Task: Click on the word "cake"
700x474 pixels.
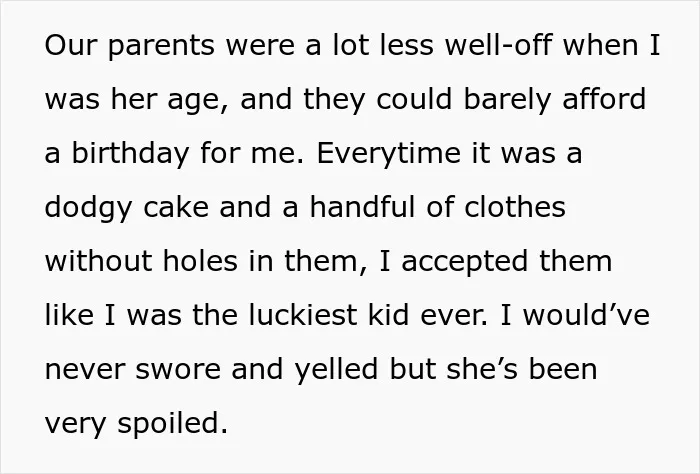Action: pyautogui.click(x=176, y=207)
